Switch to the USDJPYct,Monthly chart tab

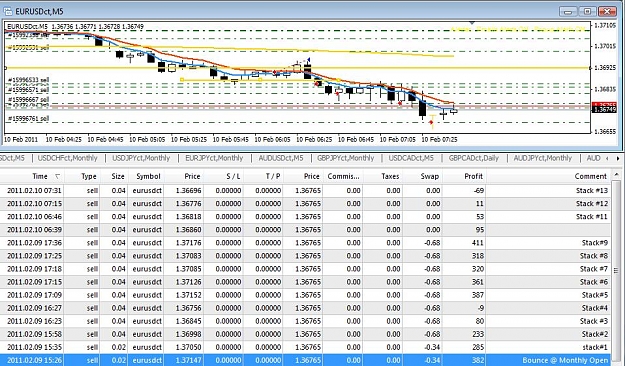(x=141, y=158)
